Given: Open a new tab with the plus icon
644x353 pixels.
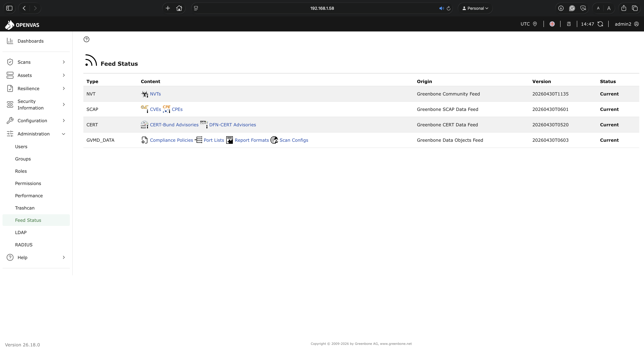Looking at the screenshot, I should (x=168, y=8).
